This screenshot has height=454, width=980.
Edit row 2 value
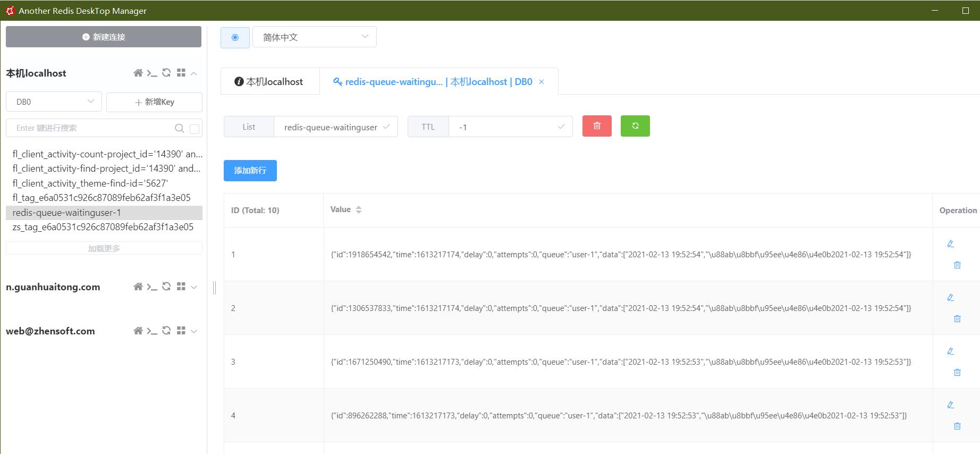tap(951, 298)
